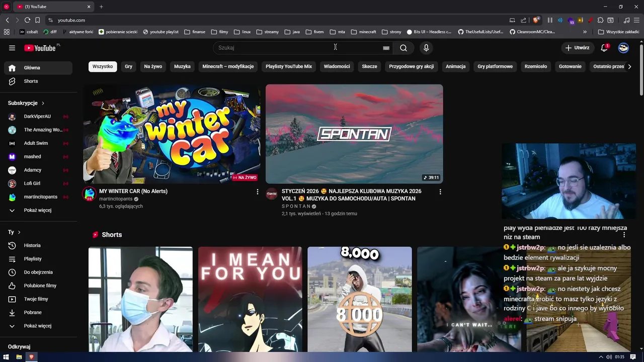Open the 8,000 Shorts thumbnail
This screenshot has width=644, height=362.
(360, 299)
